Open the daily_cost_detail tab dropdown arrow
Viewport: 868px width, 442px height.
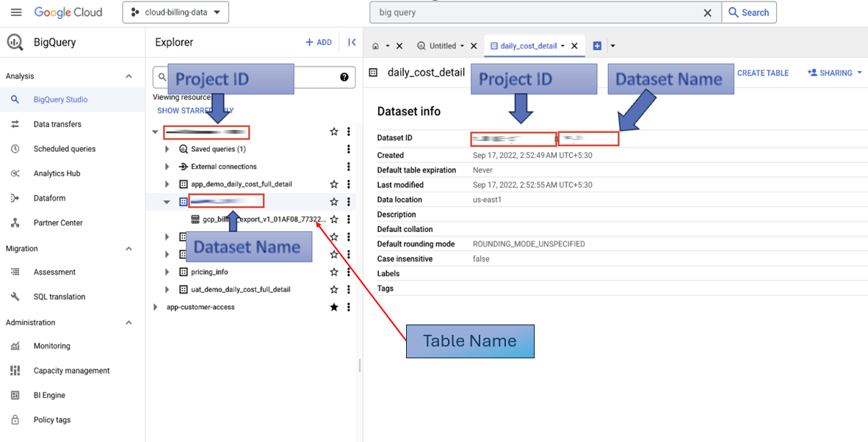coord(563,46)
